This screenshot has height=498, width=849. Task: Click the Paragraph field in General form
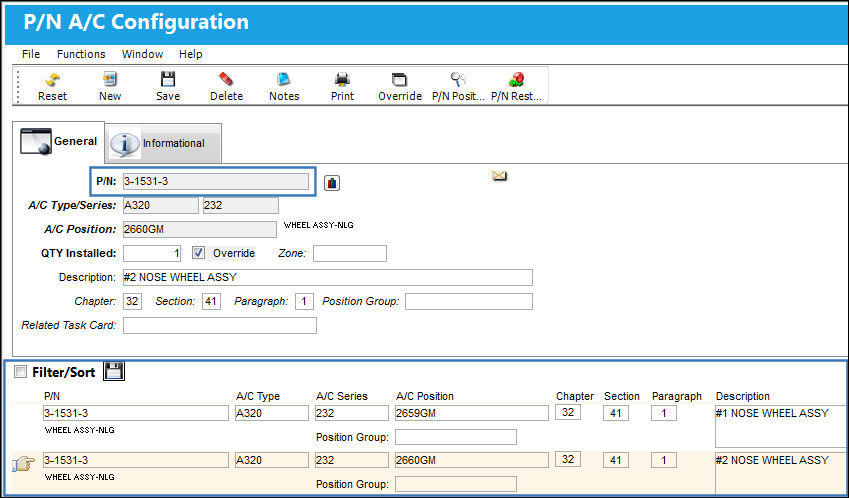[x=304, y=302]
